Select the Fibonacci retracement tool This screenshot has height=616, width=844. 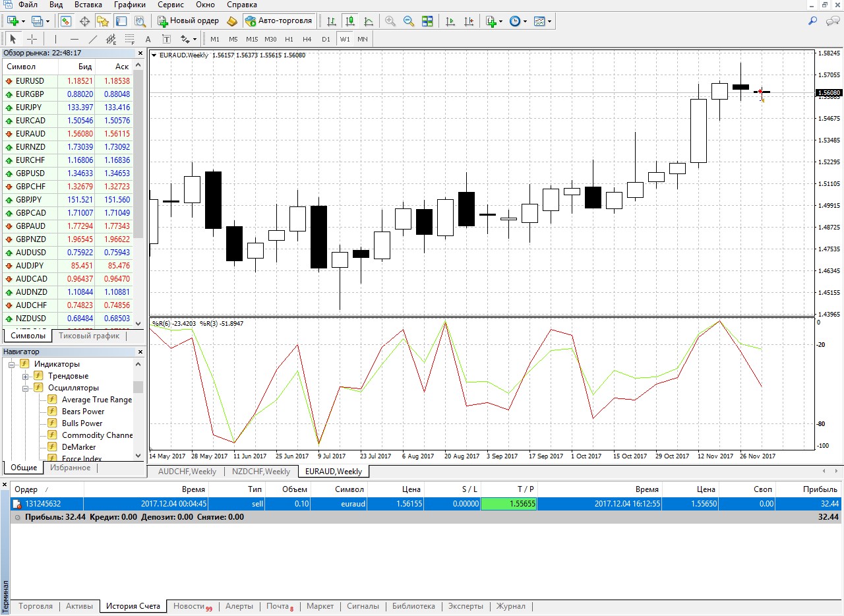coord(129,39)
